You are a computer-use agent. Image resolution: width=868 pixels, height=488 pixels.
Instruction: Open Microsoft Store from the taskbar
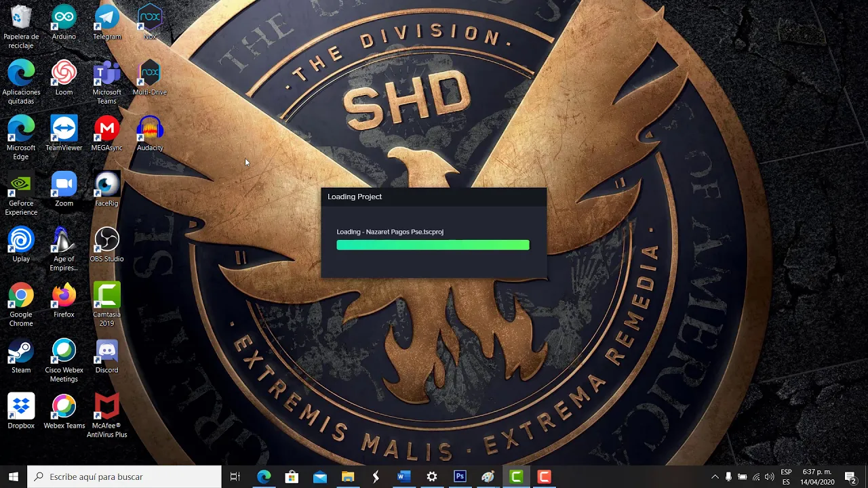pos(292,476)
